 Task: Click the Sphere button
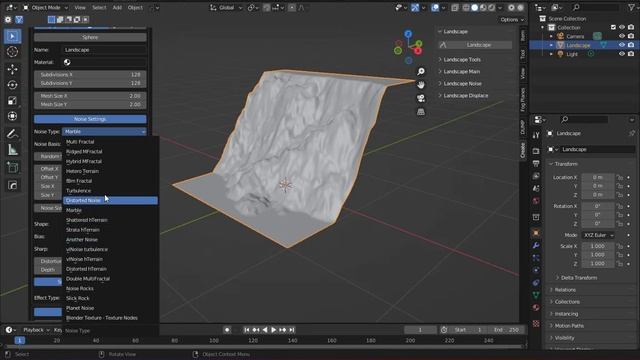[90, 37]
